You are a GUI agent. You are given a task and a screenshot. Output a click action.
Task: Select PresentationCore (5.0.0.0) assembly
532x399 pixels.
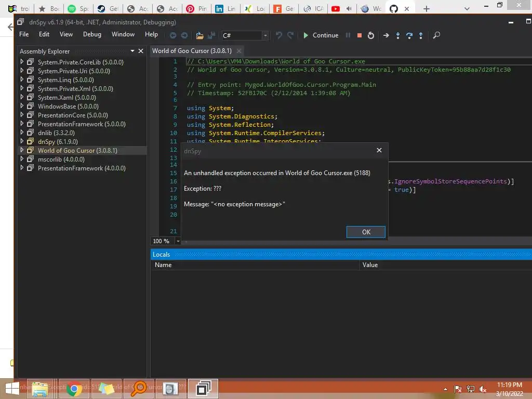[x=73, y=115]
